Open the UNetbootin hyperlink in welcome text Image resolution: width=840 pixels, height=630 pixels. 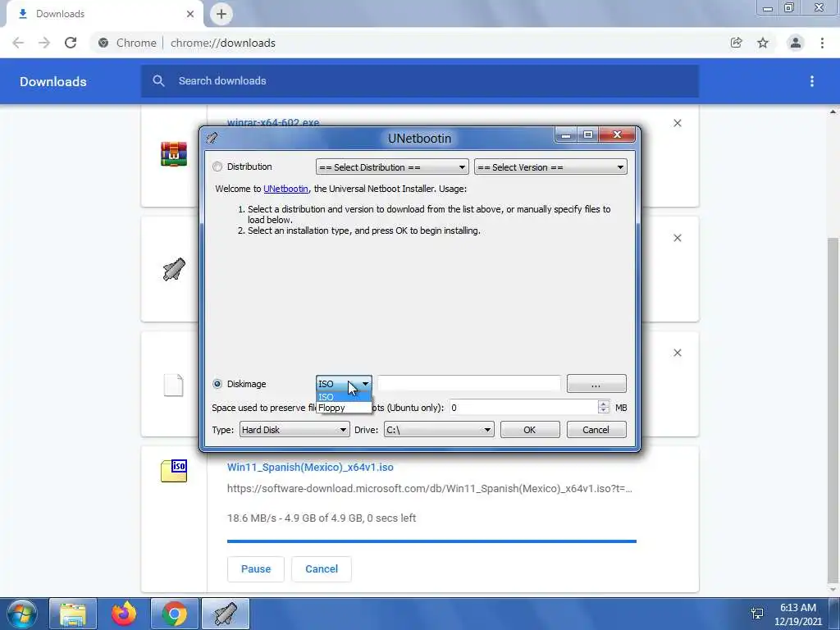pos(285,189)
